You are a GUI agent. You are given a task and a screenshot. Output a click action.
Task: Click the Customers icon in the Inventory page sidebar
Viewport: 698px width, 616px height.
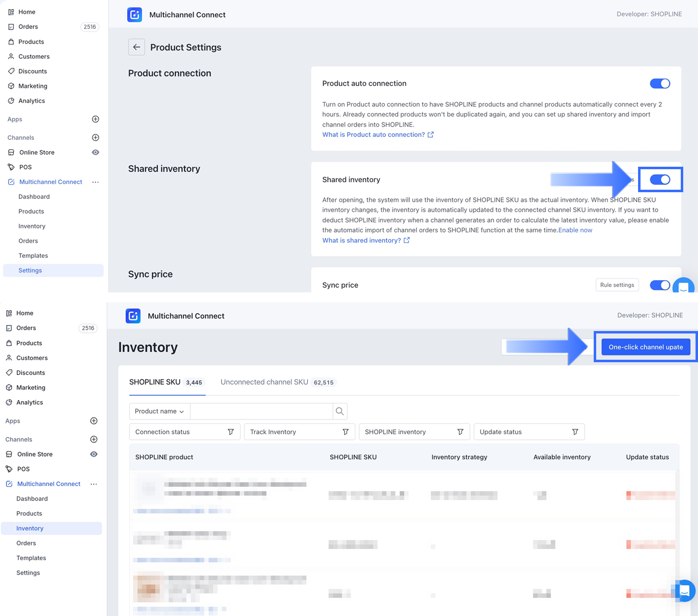click(9, 358)
